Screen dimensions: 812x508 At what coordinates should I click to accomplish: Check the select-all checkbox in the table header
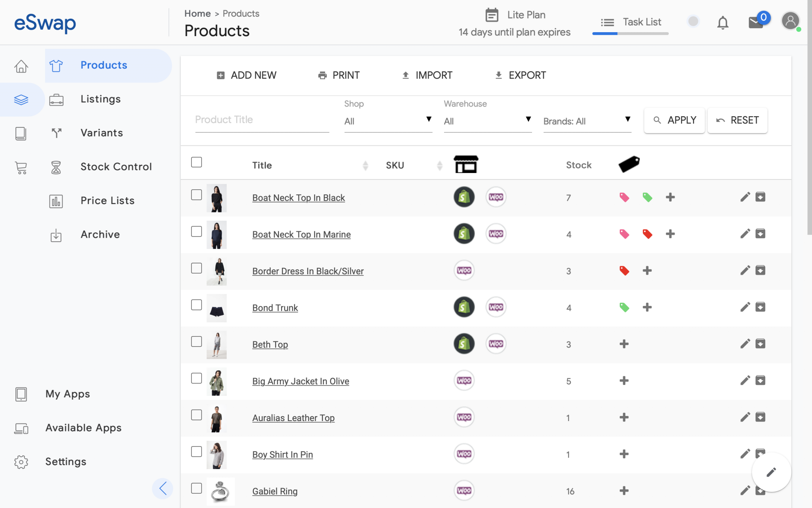pyautogui.click(x=196, y=162)
